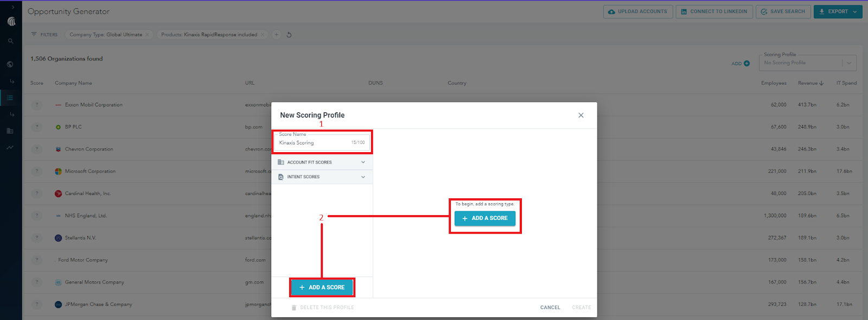Select the list view sidebar icon

tap(10, 98)
